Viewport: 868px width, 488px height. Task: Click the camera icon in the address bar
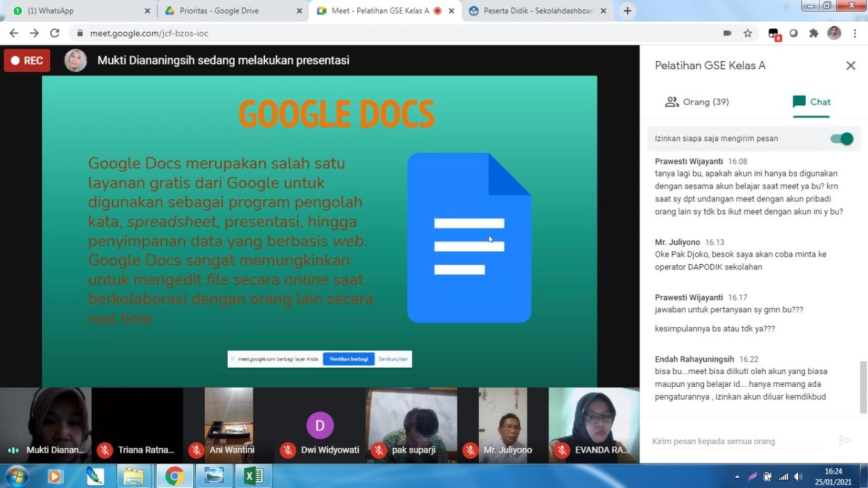[728, 33]
